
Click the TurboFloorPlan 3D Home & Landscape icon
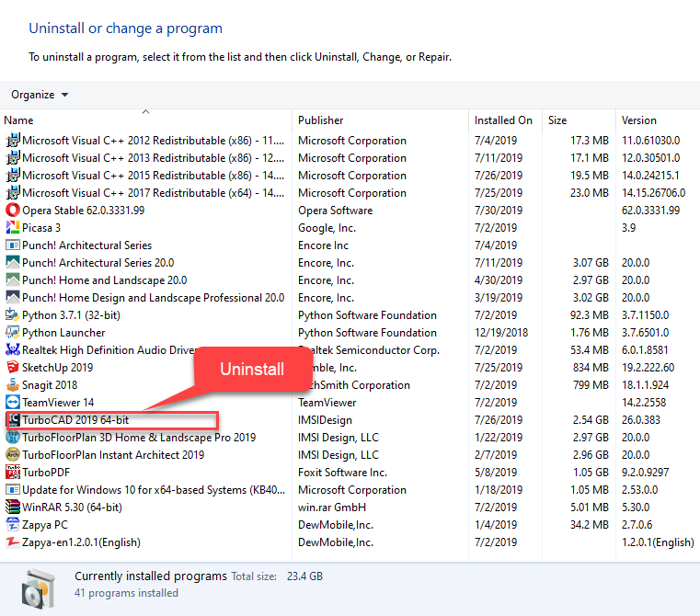pos(13,437)
